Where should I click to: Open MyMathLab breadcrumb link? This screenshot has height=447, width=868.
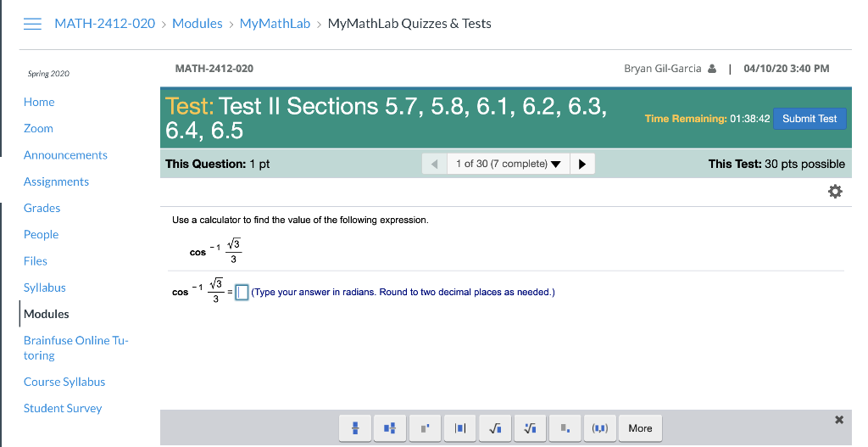(275, 24)
